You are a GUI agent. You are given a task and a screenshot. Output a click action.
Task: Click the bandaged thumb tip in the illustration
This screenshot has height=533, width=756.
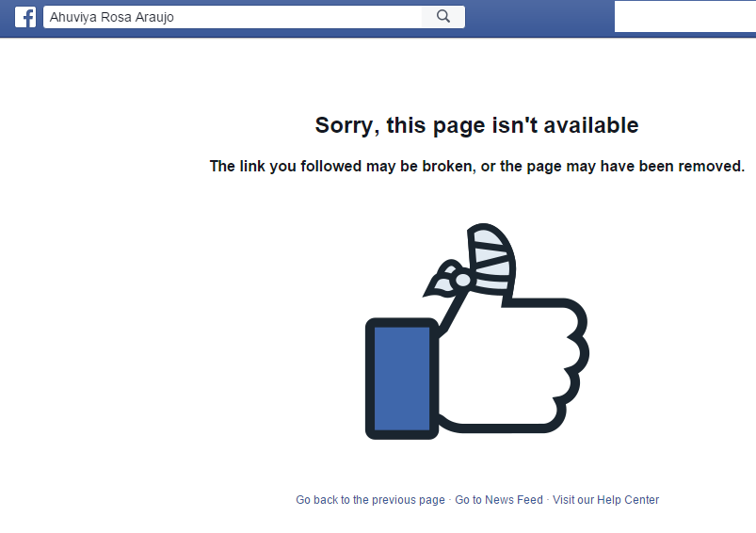[491, 257]
